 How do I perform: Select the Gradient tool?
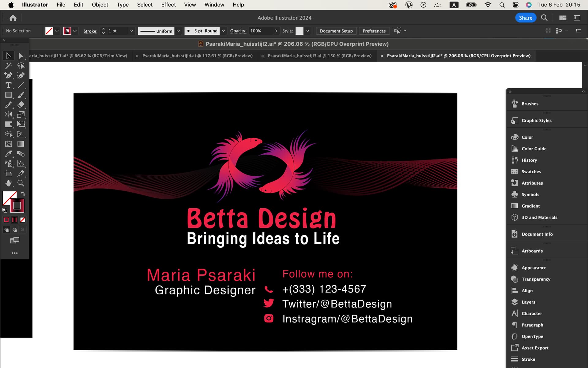click(21, 144)
